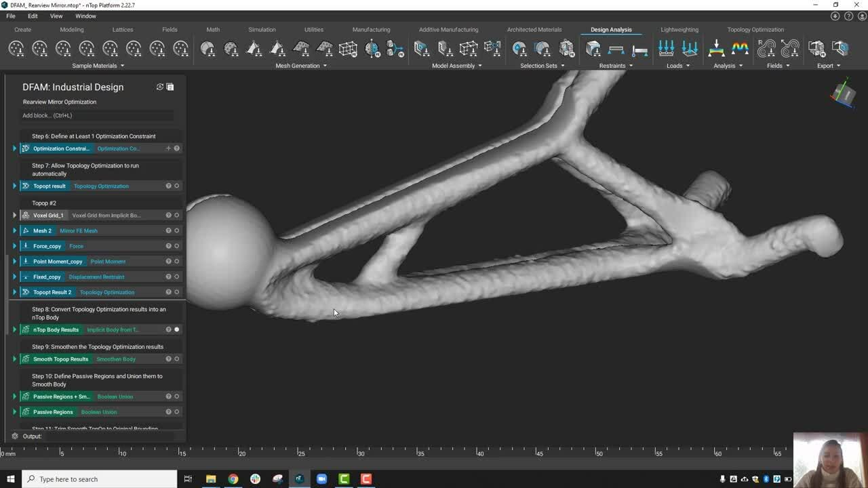This screenshot has width=868, height=488.
Task: Click the first Loads group icon
Action: [x=666, y=49]
